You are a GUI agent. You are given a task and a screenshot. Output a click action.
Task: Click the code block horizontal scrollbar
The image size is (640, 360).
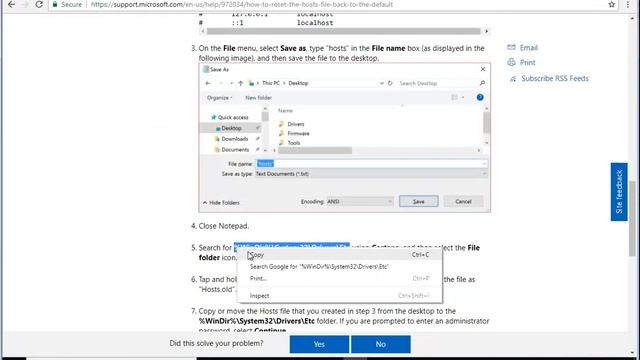344,31
